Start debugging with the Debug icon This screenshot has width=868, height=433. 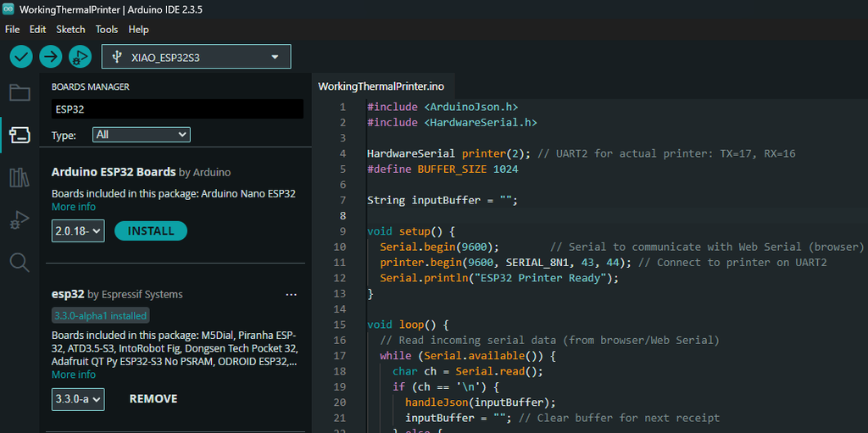(79, 57)
